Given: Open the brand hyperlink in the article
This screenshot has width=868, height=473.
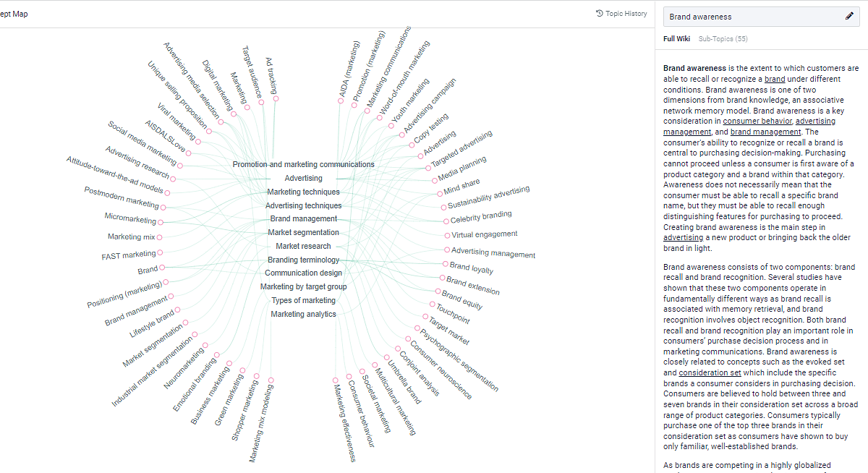Looking at the screenshot, I should (775, 80).
